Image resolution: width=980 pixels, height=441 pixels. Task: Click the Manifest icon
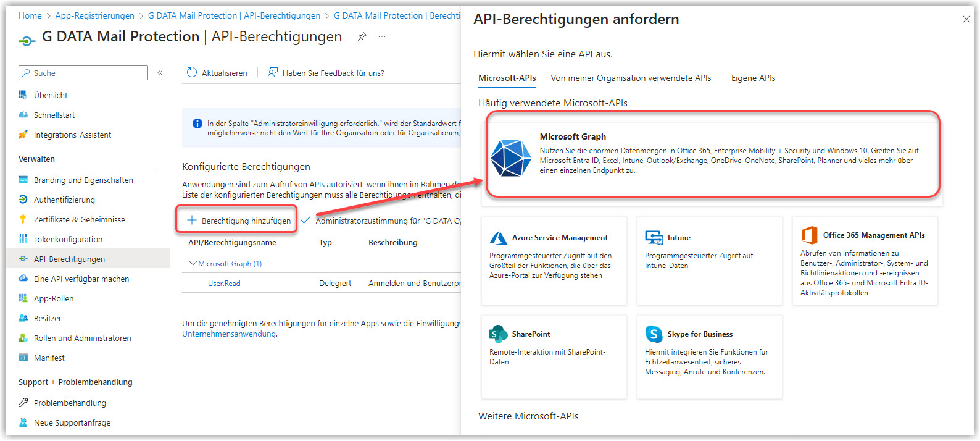[23, 357]
